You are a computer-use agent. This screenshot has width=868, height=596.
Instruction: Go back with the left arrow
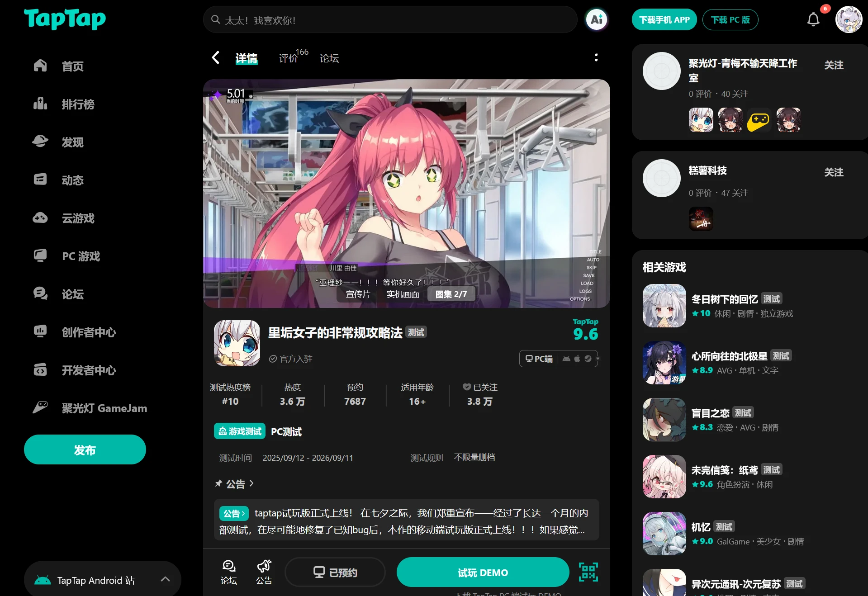coord(216,57)
